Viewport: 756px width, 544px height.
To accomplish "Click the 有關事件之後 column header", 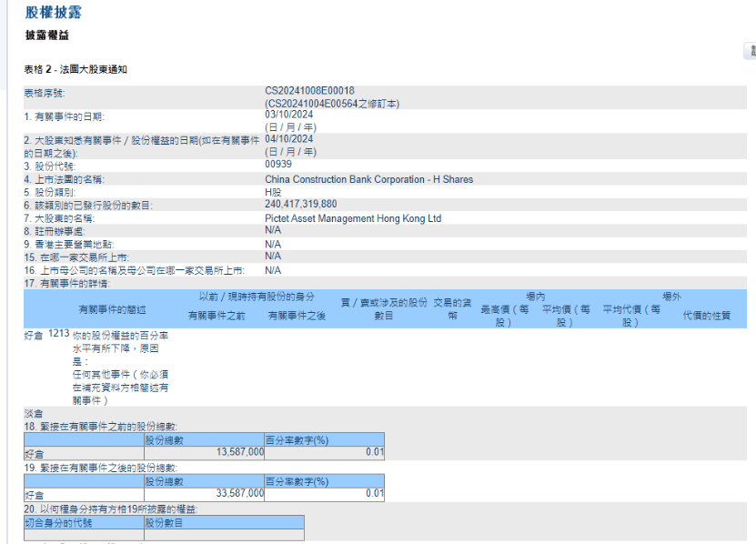I will pyautogui.click(x=297, y=316).
